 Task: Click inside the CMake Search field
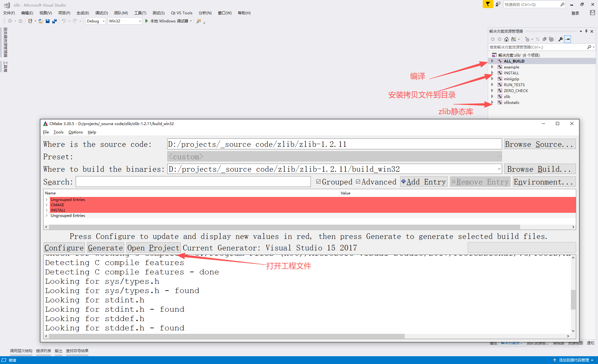pyautogui.click(x=193, y=181)
